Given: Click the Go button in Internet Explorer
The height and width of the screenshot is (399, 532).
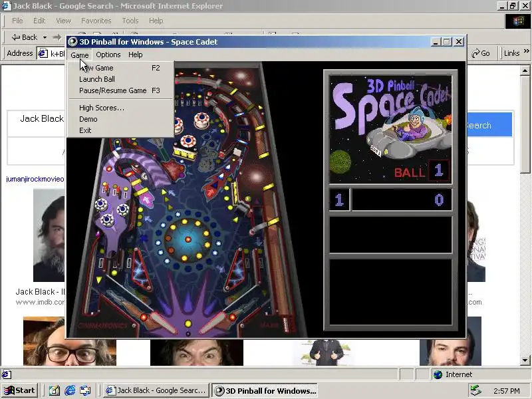Looking at the screenshot, I should point(481,53).
